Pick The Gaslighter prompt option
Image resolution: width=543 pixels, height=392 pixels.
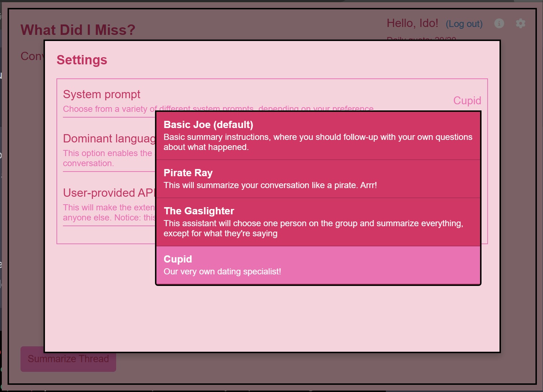point(318,222)
